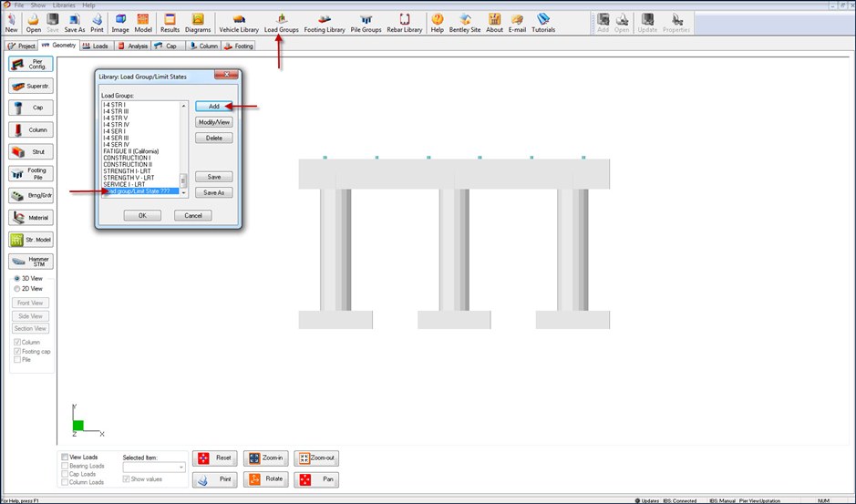Open the Diagrams view from toolbar

pyautogui.click(x=198, y=23)
